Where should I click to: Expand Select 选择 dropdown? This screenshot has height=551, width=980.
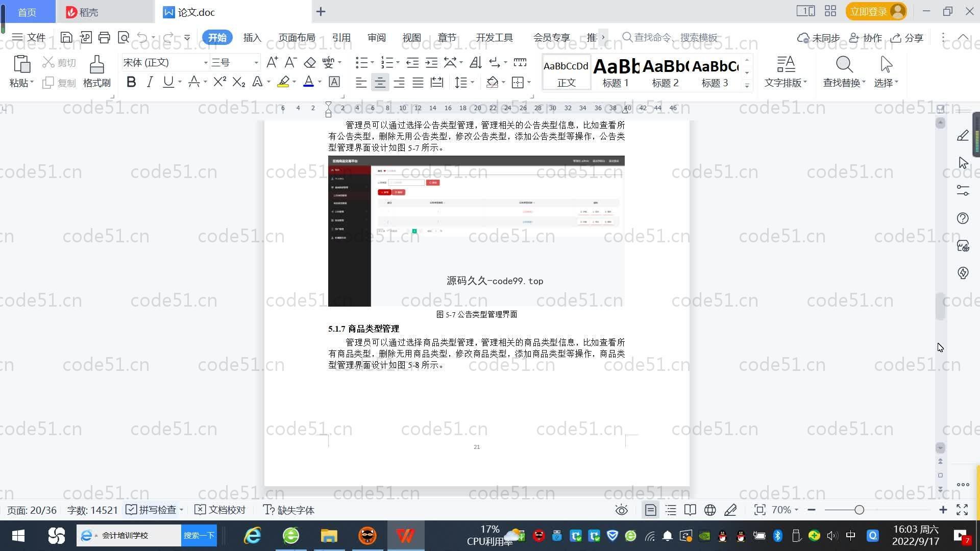click(886, 82)
